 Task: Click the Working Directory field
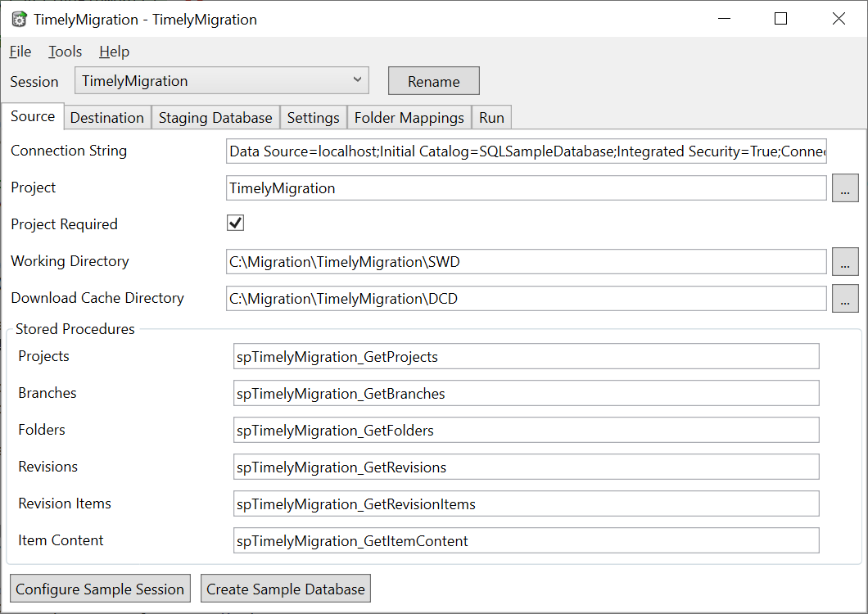coord(527,262)
